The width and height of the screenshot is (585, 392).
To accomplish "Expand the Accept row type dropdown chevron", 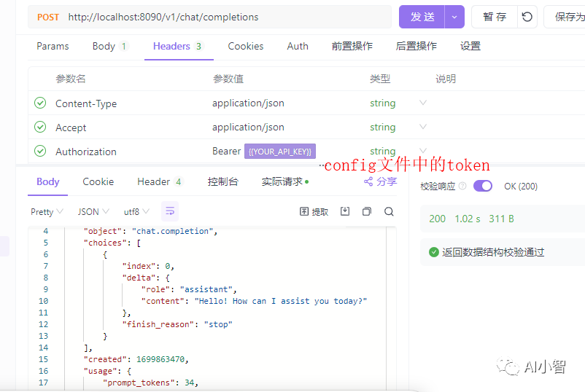I will [423, 127].
